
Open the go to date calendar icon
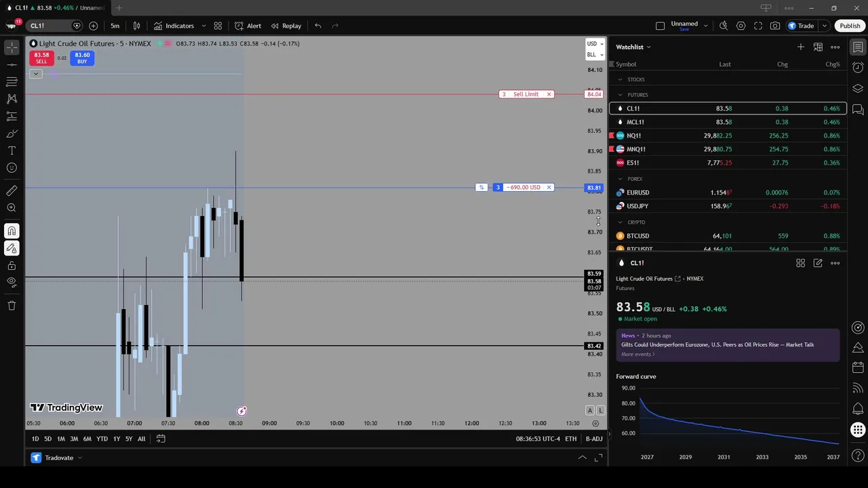point(161,439)
